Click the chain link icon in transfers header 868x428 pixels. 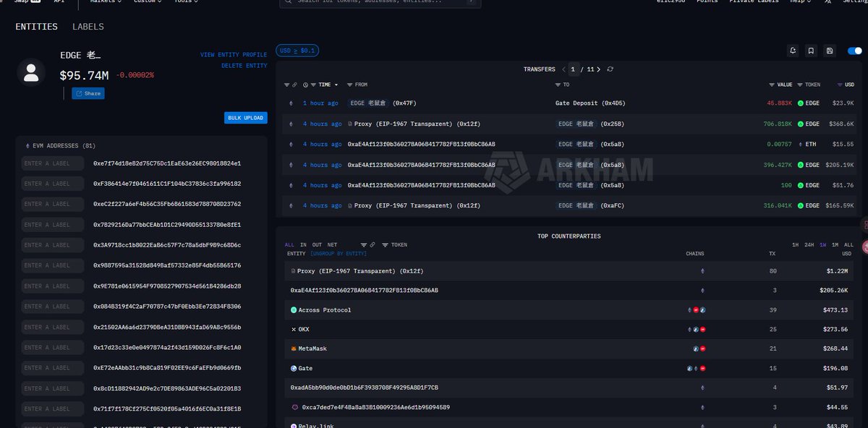tap(294, 85)
